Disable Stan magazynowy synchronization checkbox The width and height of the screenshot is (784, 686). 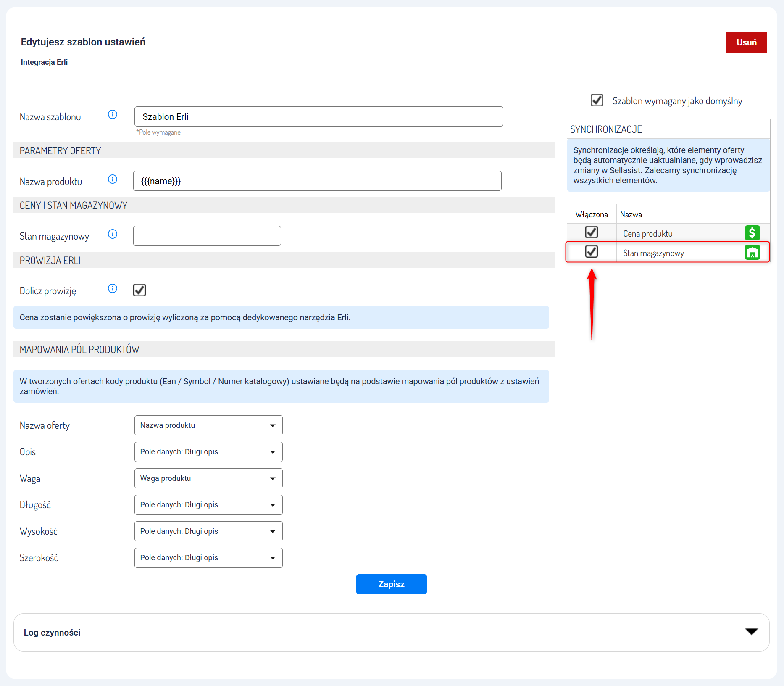(x=592, y=252)
